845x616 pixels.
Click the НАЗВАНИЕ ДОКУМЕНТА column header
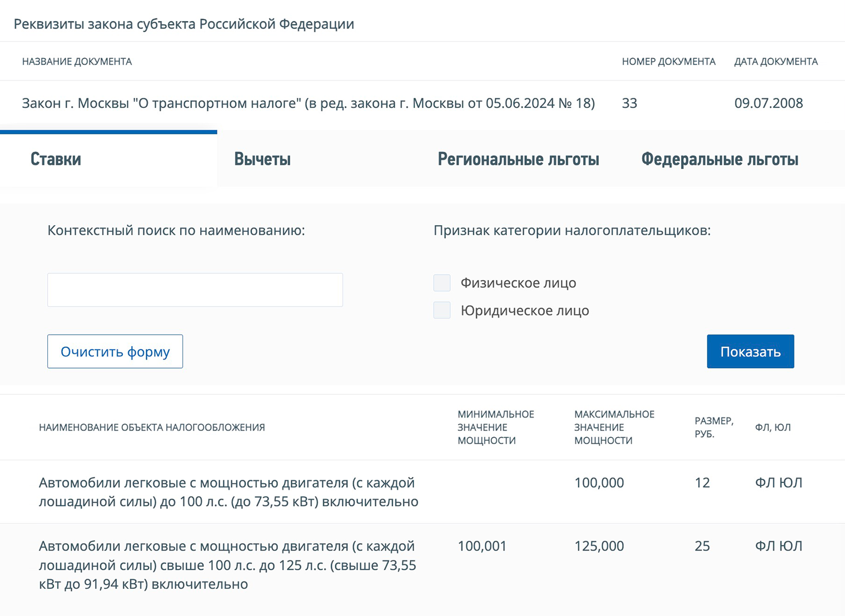tap(77, 61)
